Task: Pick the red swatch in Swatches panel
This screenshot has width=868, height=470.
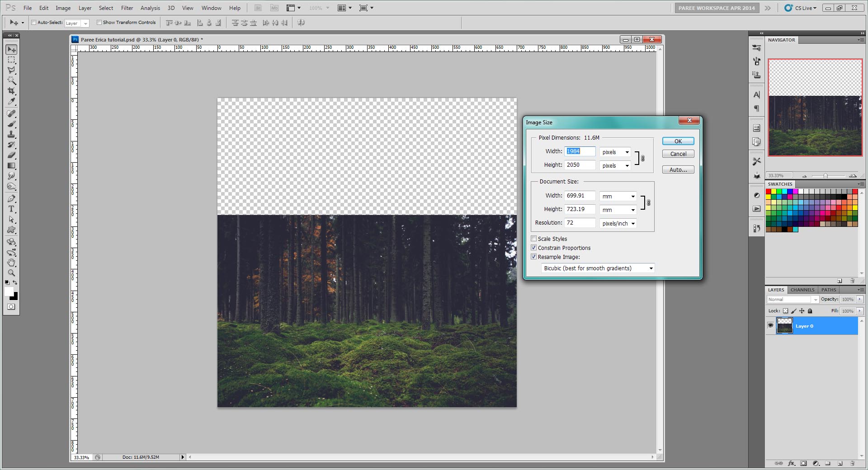Action: [x=769, y=192]
